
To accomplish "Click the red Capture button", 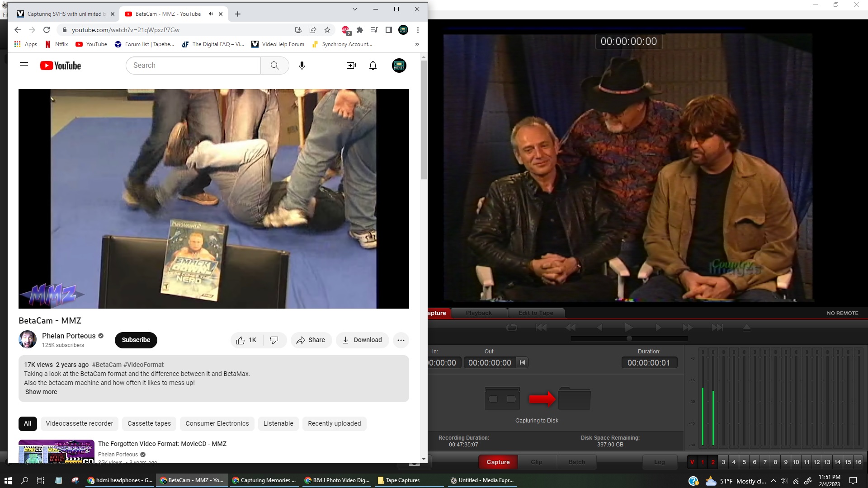I will point(498,462).
